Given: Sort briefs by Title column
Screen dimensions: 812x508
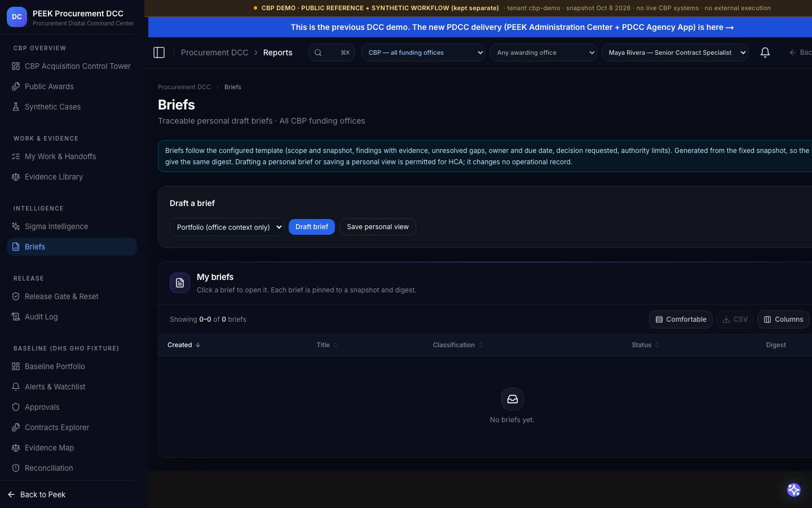Looking at the screenshot, I should (327, 345).
